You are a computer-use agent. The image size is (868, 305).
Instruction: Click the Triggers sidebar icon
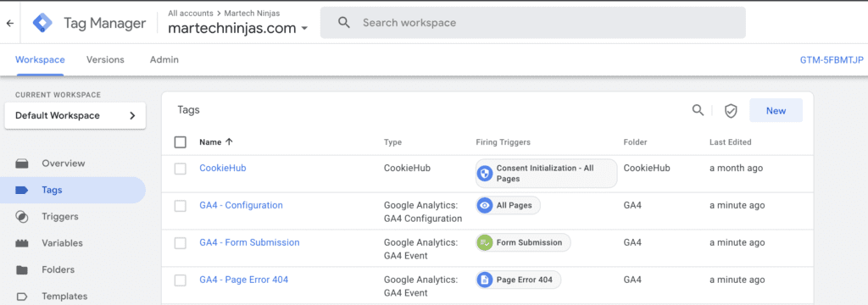click(x=21, y=216)
